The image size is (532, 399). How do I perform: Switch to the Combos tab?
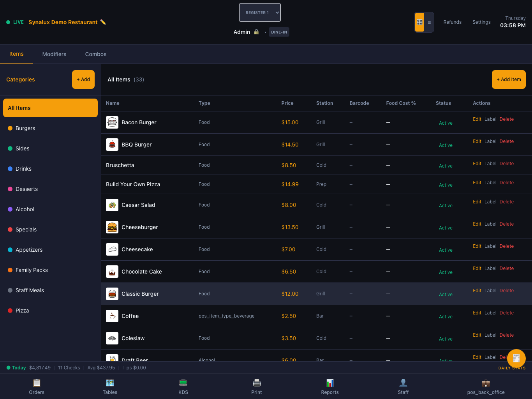(96, 54)
